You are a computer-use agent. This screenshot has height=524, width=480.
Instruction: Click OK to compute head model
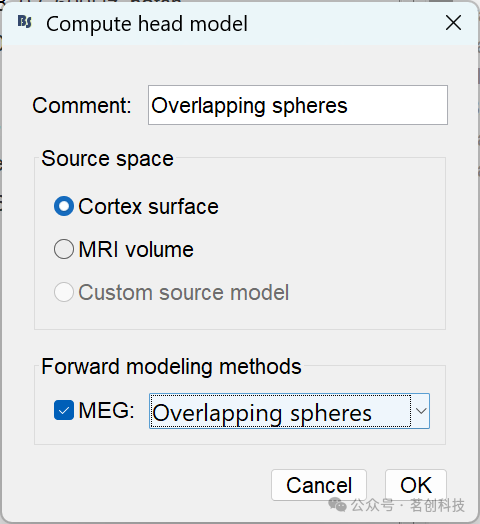416,485
